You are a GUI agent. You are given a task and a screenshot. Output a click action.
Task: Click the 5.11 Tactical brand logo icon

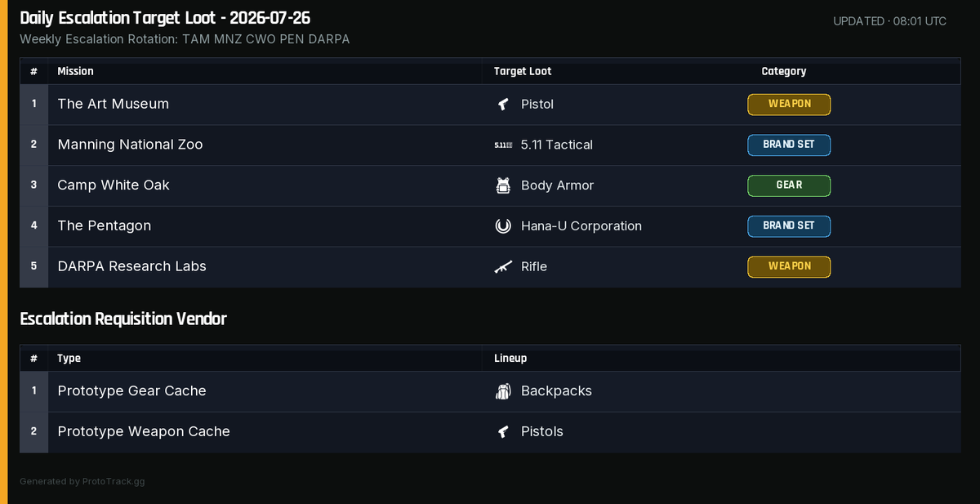[x=503, y=145]
